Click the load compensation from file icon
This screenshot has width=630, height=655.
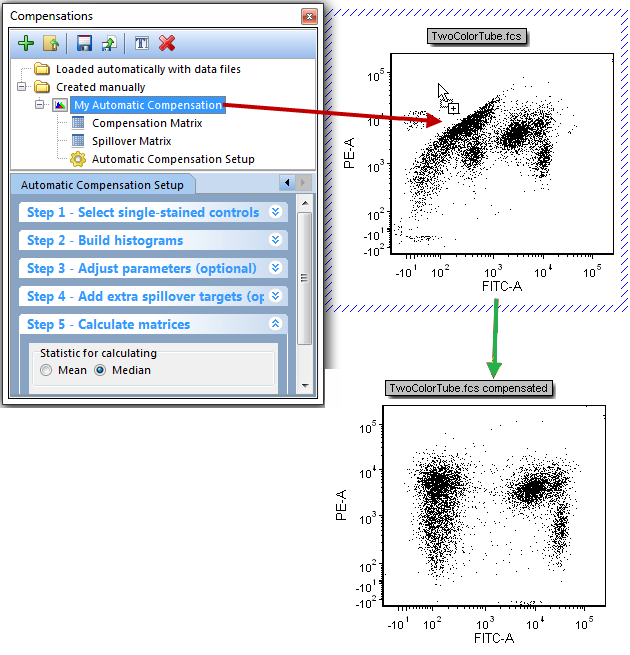click(x=50, y=43)
